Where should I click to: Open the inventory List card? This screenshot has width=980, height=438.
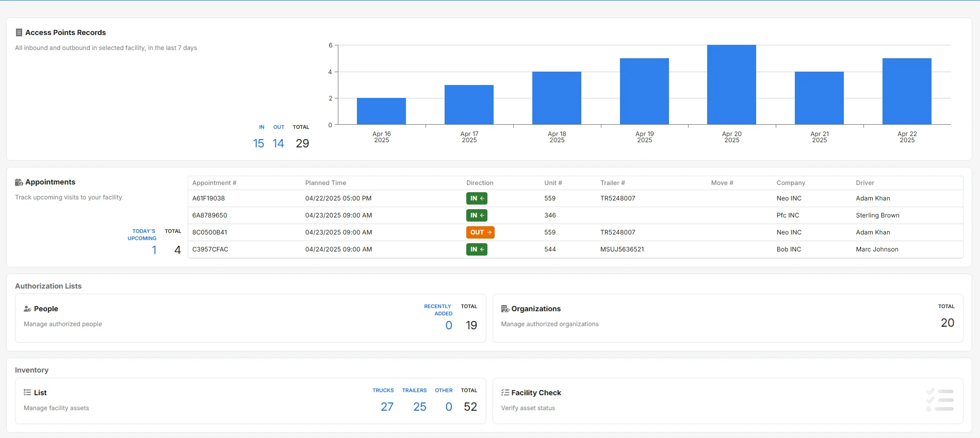(x=251, y=401)
